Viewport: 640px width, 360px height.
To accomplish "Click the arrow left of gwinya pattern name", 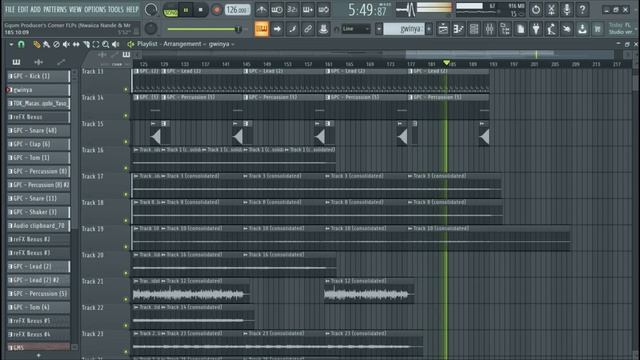I will point(379,29).
